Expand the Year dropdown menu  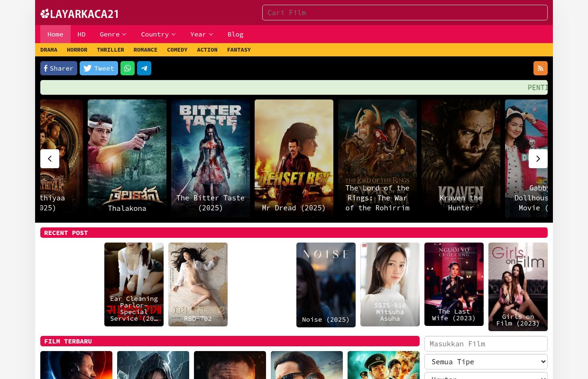(202, 34)
